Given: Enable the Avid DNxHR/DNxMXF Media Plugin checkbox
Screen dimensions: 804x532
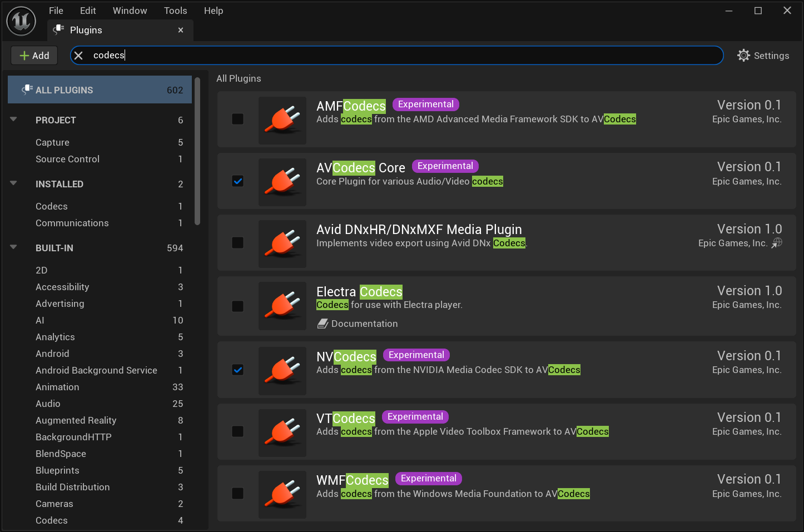Looking at the screenshot, I should (x=237, y=243).
